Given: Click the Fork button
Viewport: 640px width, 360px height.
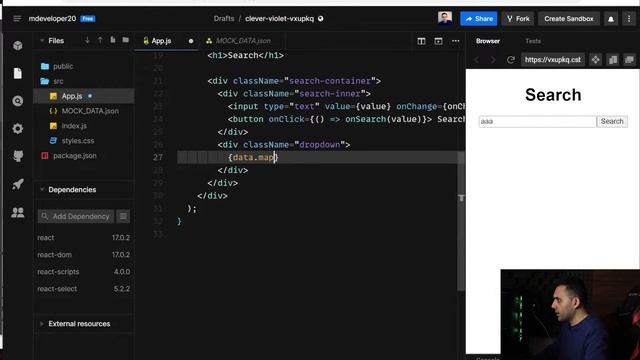Looking at the screenshot, I should (x=518, y=19).
